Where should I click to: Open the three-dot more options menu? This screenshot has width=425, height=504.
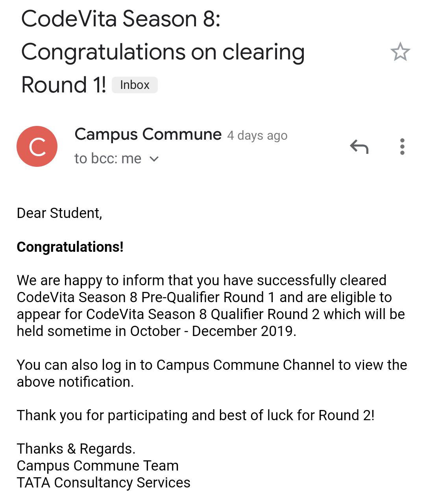coord(402,147)
